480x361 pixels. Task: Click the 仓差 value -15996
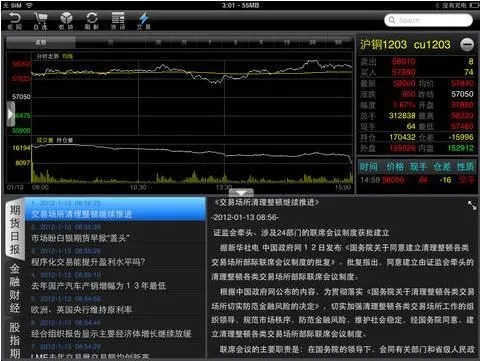click(x=461, y=137)
